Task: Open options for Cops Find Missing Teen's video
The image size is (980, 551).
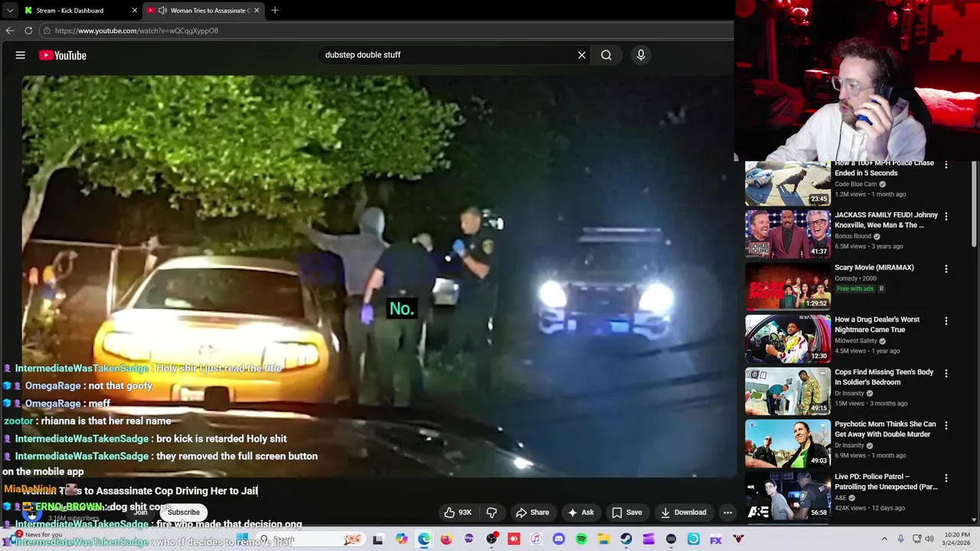Action: click(946, 373)
